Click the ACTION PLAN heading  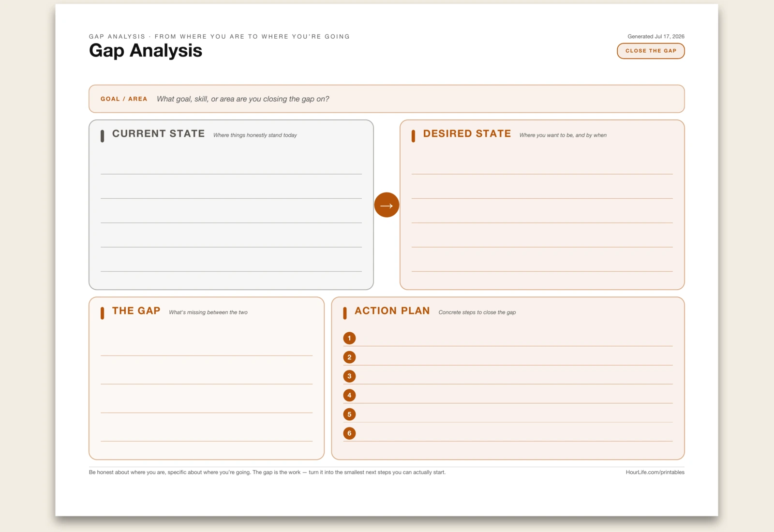pos(392,311)
